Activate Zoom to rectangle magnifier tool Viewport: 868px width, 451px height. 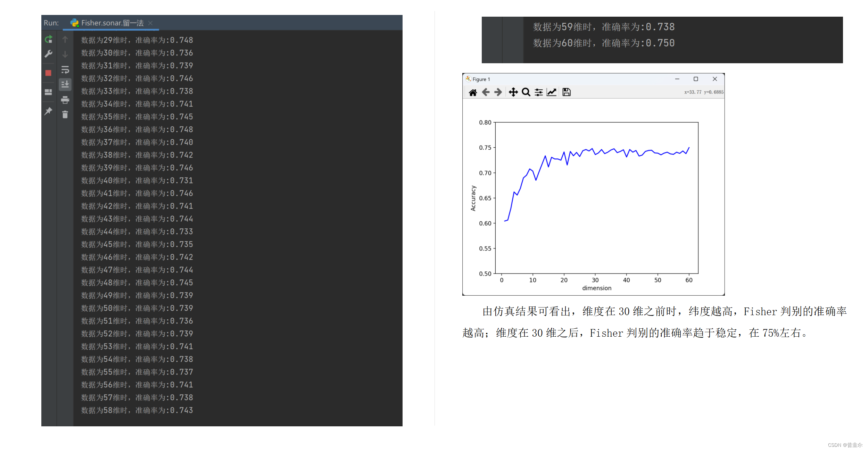click(x=526, y=92)
